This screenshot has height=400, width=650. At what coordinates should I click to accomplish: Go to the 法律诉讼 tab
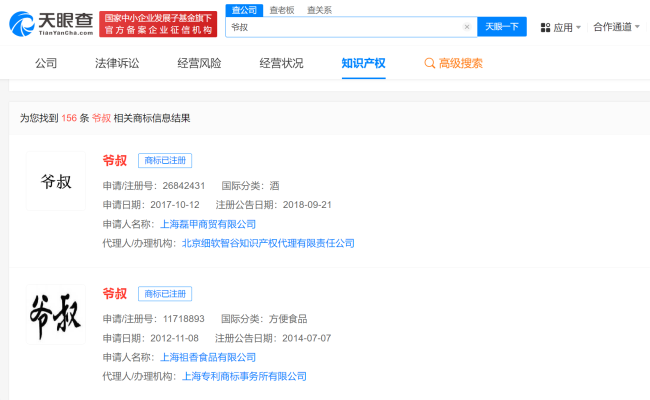[117, 63]
